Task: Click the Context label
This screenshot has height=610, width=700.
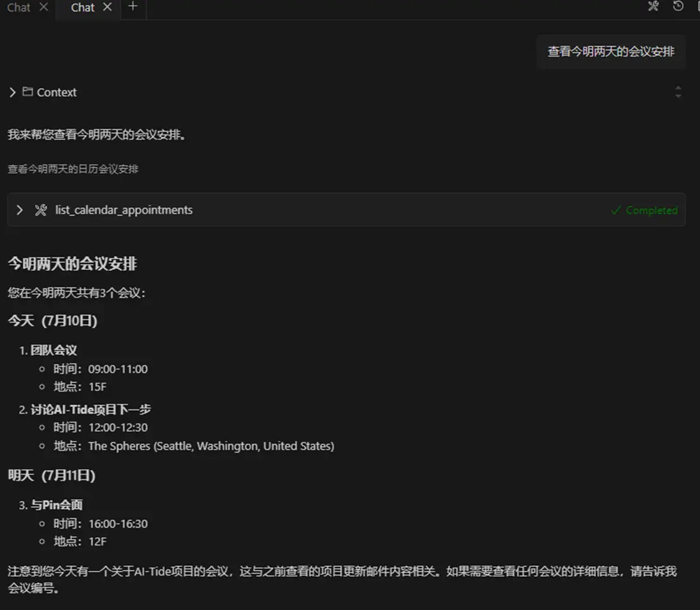Action: coord(57,92)
